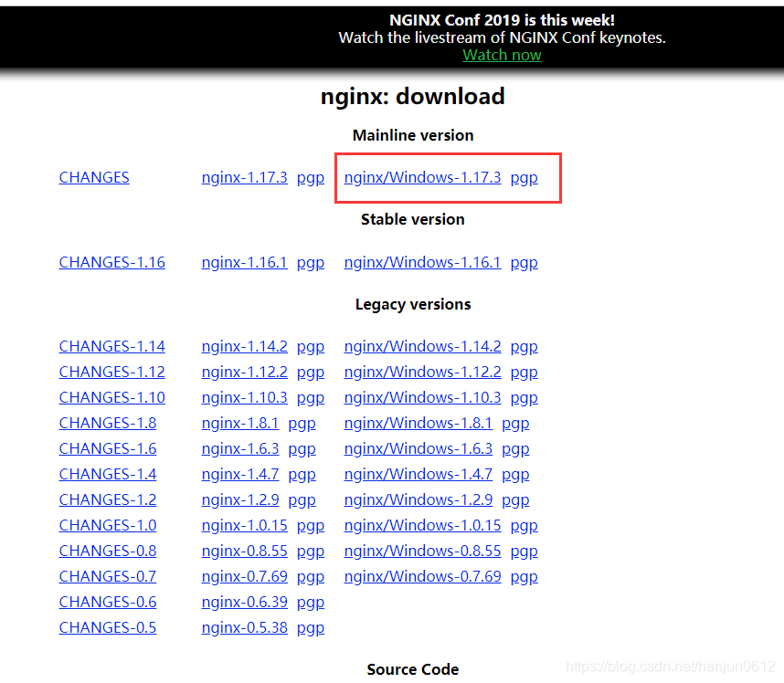This screenshot has height=683, width=784.
Task: Open CHANGES-1.12 link
Action: point(112,372)
